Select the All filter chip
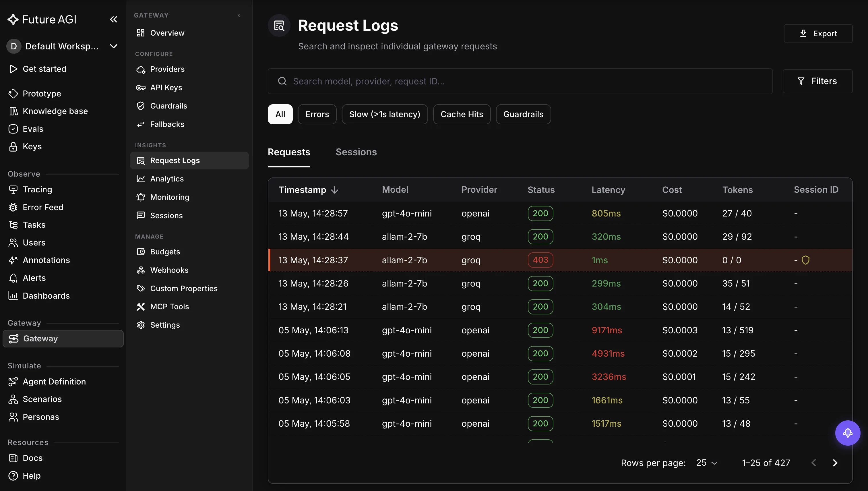Viewport: 868px width, 491px height. (x=280, y=114)
